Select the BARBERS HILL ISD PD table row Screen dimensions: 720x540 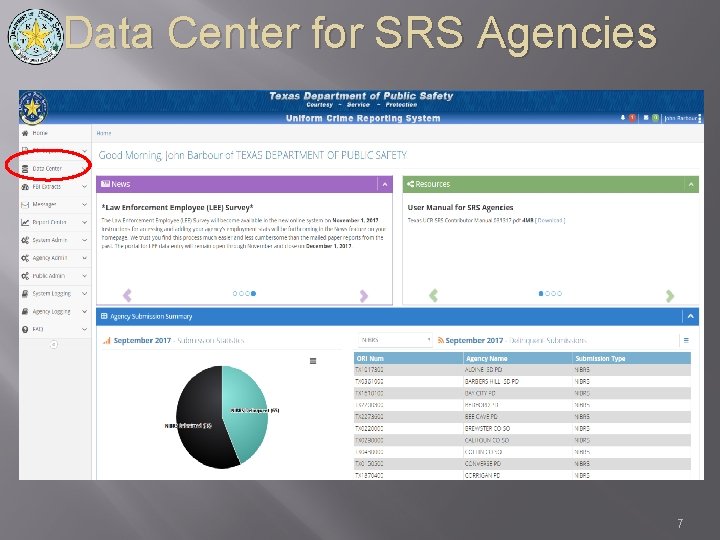coord(523,382)
